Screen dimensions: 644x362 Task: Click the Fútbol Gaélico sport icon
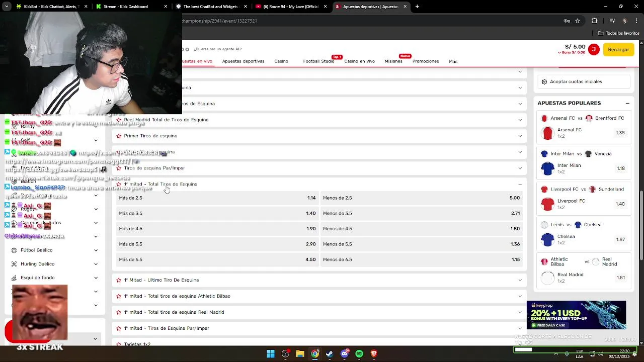coord(14,250)
